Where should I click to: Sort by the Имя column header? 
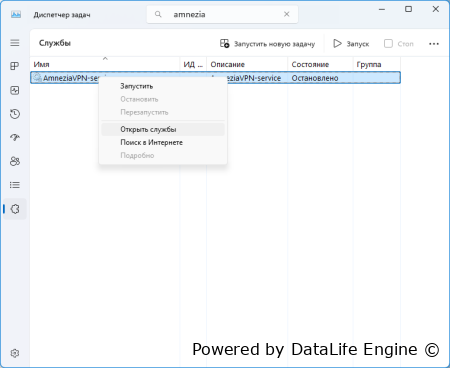pos(105,64)
